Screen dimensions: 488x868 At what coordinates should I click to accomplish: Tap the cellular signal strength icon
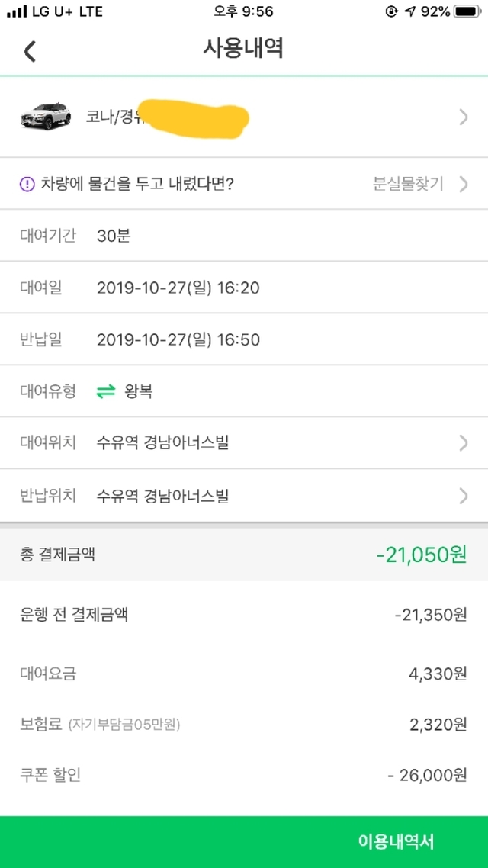16,12
